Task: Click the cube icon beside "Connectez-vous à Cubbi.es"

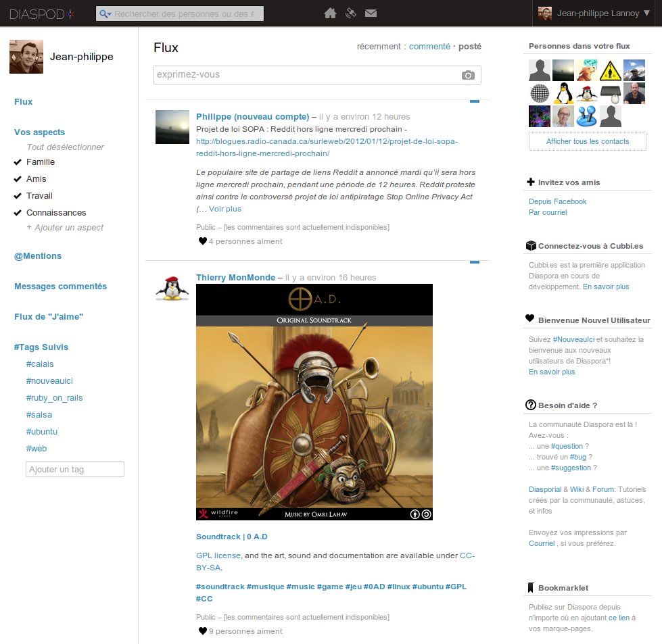Action: click(531, 245)
